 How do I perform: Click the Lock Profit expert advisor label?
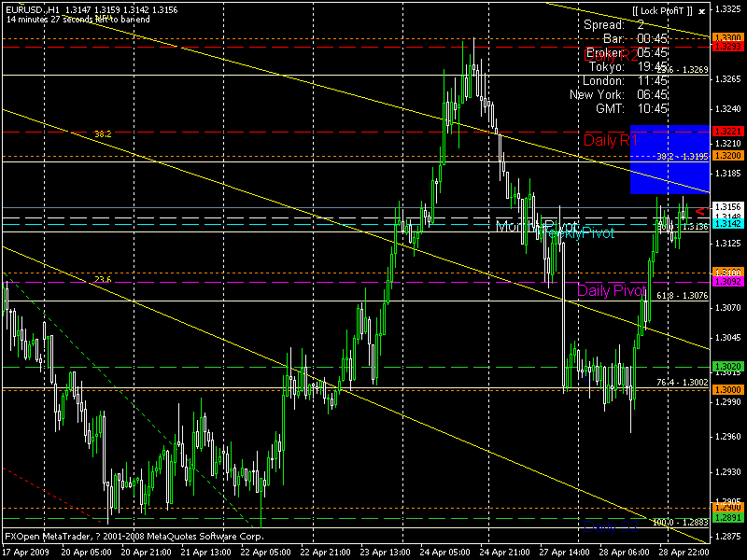click(658, 8)
